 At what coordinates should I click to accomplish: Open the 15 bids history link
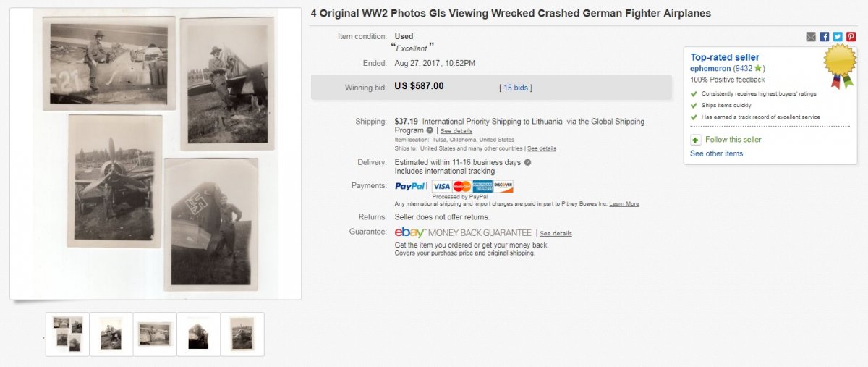pos(515,88)
